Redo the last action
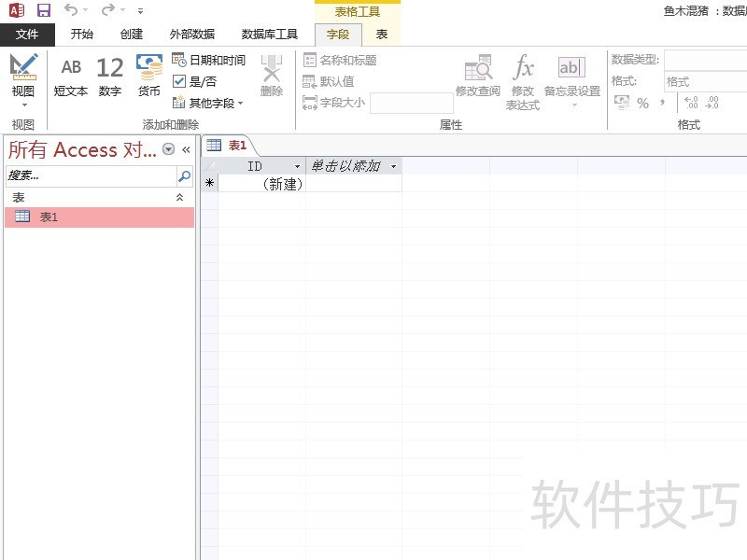 point(108,9)
